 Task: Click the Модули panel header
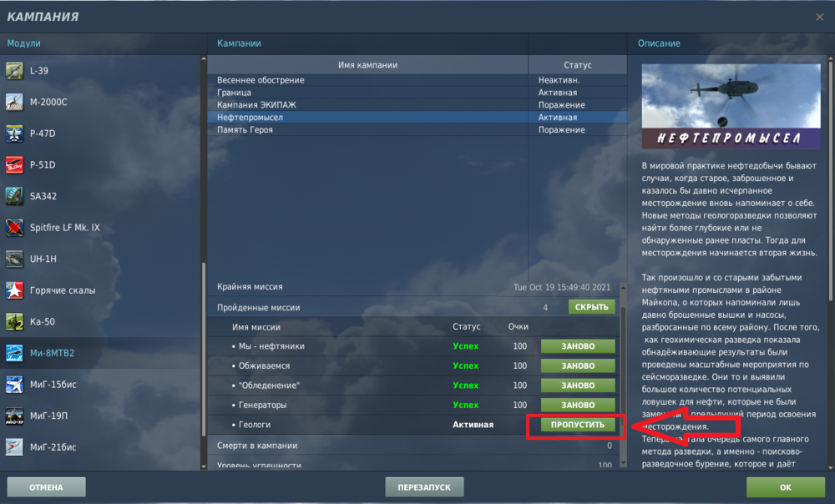pyautogui.click(x=23, y=43)
